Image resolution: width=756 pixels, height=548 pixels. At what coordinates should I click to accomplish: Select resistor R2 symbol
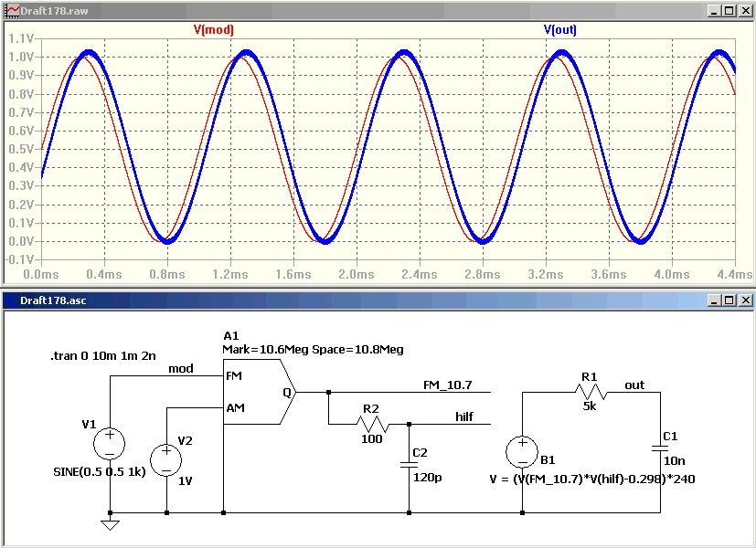(x=373, y=424)
